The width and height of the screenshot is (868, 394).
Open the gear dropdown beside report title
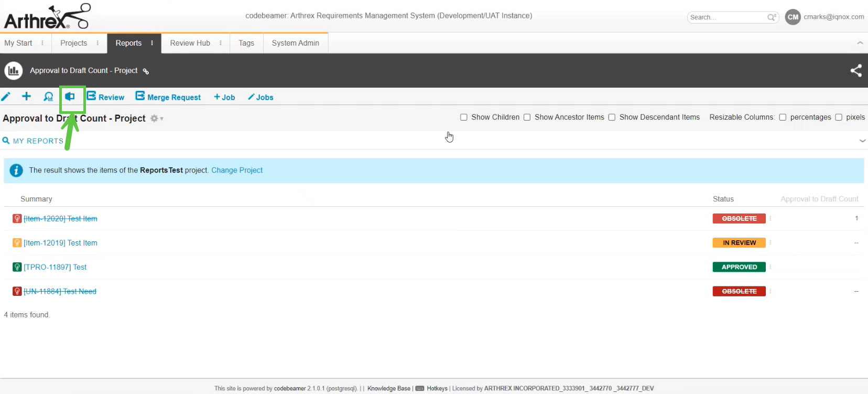pyautogui.click(x=156, y=119)
